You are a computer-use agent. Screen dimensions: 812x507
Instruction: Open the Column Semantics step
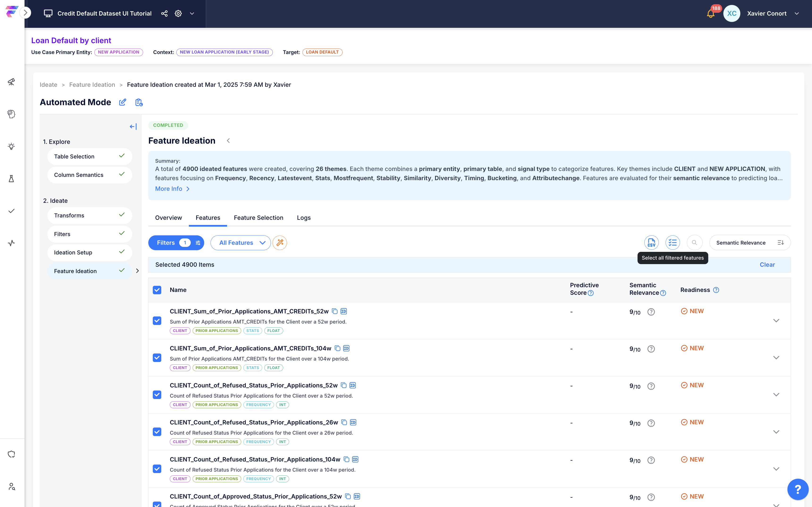click(x=90, y=175)
